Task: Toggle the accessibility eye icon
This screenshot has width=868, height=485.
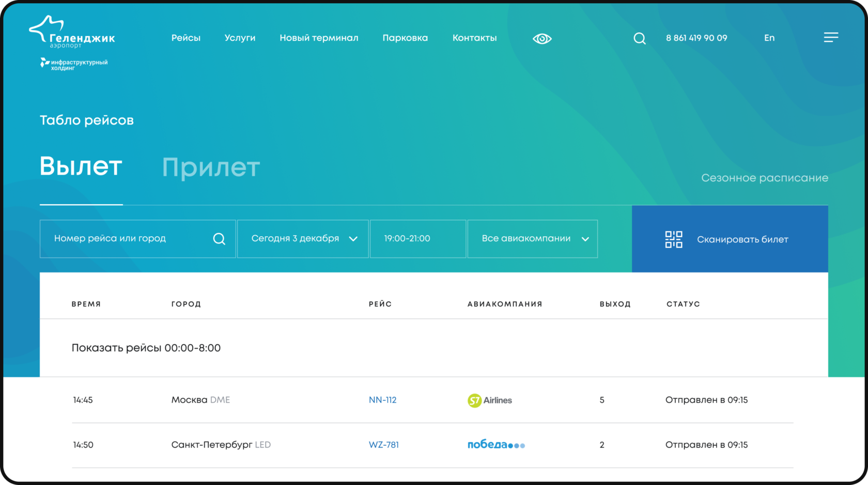Action: [541, 38]
